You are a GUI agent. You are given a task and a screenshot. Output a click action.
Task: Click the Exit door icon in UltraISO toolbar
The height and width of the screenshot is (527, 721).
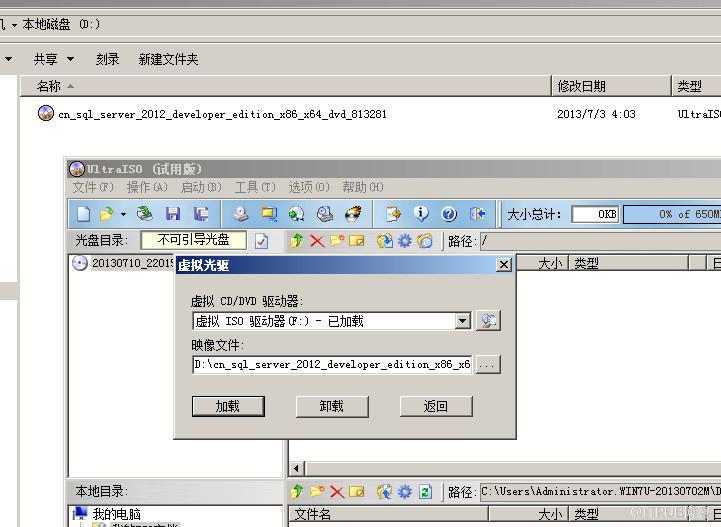[x=477, y=214]
